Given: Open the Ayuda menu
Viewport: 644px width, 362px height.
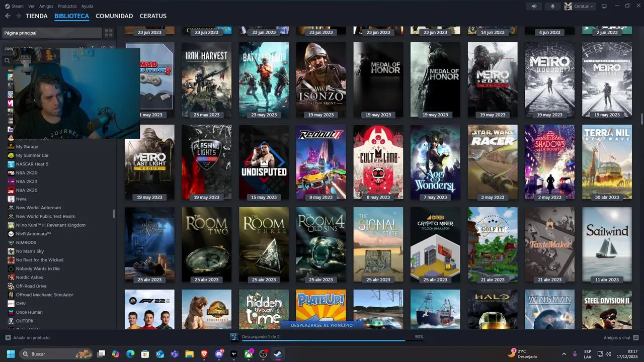Looking at the screenshot, I should click(87, 6).
